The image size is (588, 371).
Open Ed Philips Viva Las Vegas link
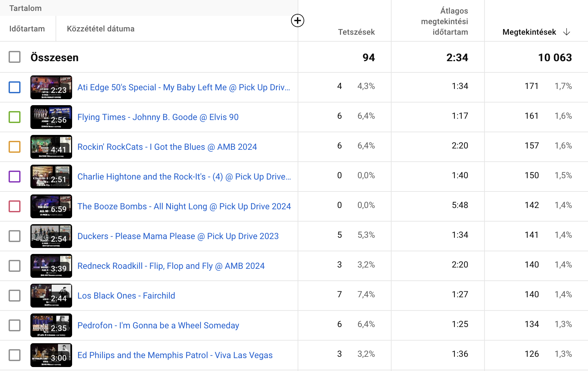[175, 355]
